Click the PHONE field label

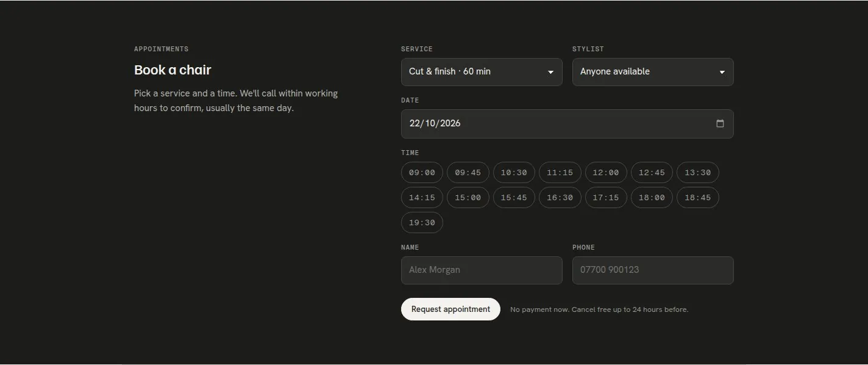(x=583, y=247)
